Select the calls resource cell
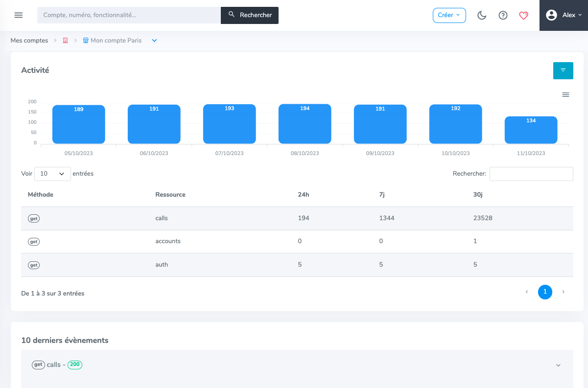Screen dimensions: 588x388 pyautogui.click(x=162, y=218)
